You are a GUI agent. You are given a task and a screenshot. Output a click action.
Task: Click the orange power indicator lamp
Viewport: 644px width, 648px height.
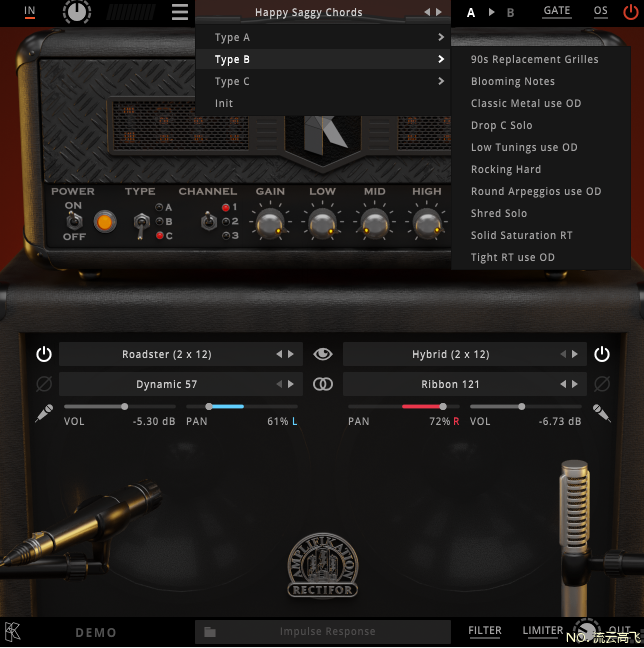click(105, 222)
